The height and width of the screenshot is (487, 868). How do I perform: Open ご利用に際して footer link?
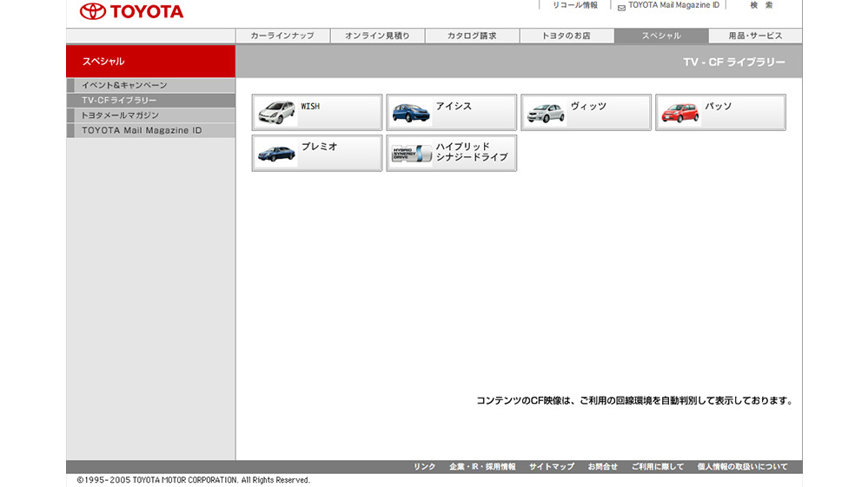click(658, 467)
